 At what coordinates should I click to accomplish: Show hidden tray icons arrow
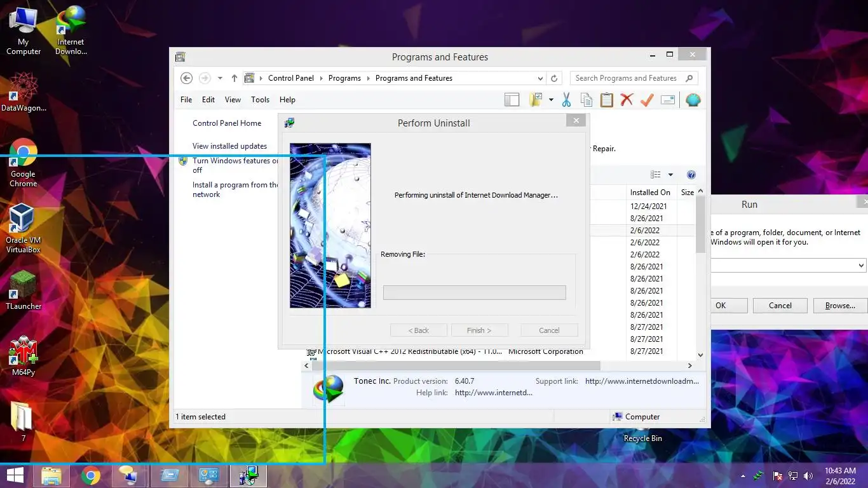(x=743, y=476)
